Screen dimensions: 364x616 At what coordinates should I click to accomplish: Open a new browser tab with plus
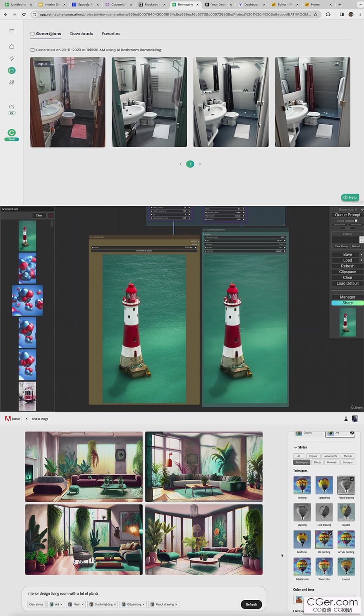pos(340,5)
